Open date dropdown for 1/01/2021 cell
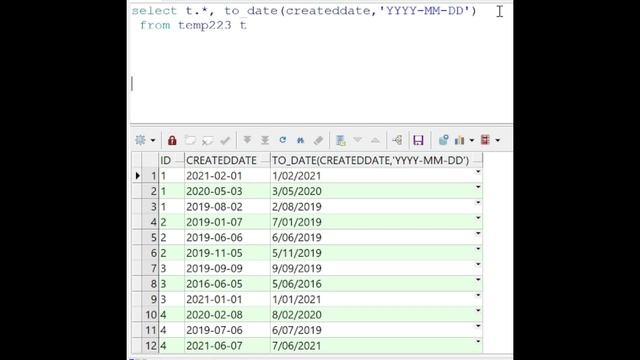Image resolution: width=640 pixels, height=360 pixels. click(x=478, y=296)
